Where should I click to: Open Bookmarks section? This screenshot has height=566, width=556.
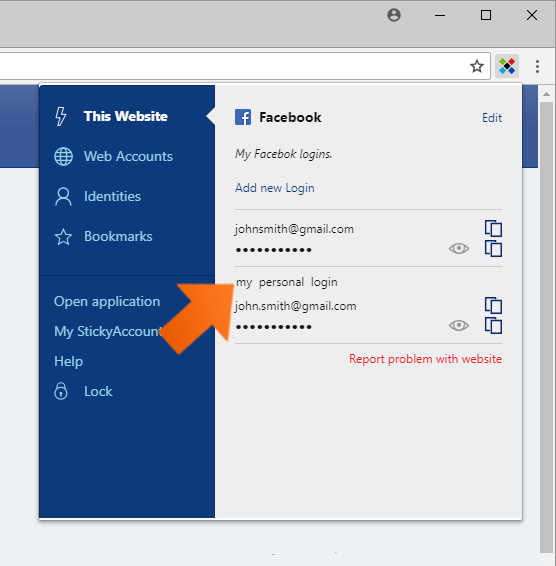[103, 236]
